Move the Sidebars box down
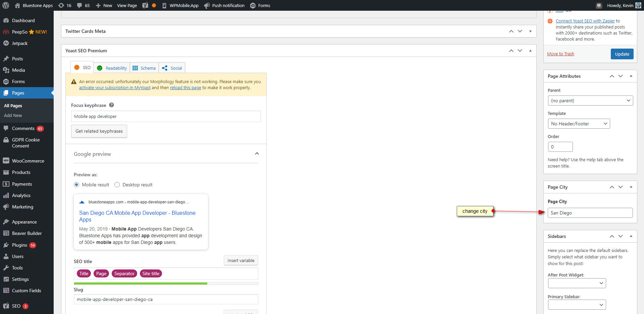The image size is (644, 314). click(x=621, y=236)
